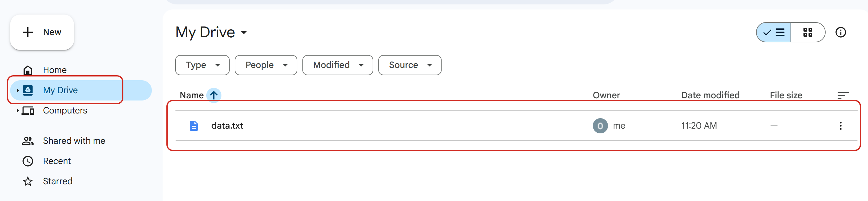Open the My Drive title dropdown

click(x=244, y=33)
